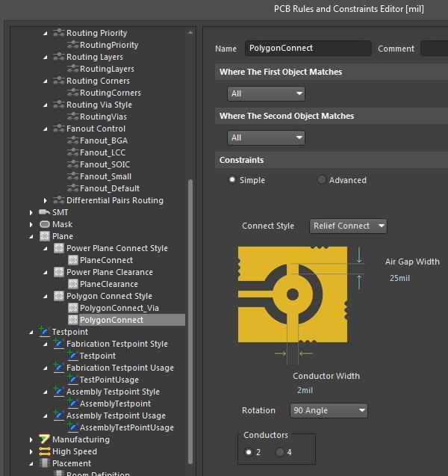The width and height of the screenshot is (448, 476).
Task: Click the PolygonConnect_Via rule icon
Action: [72, 308]
